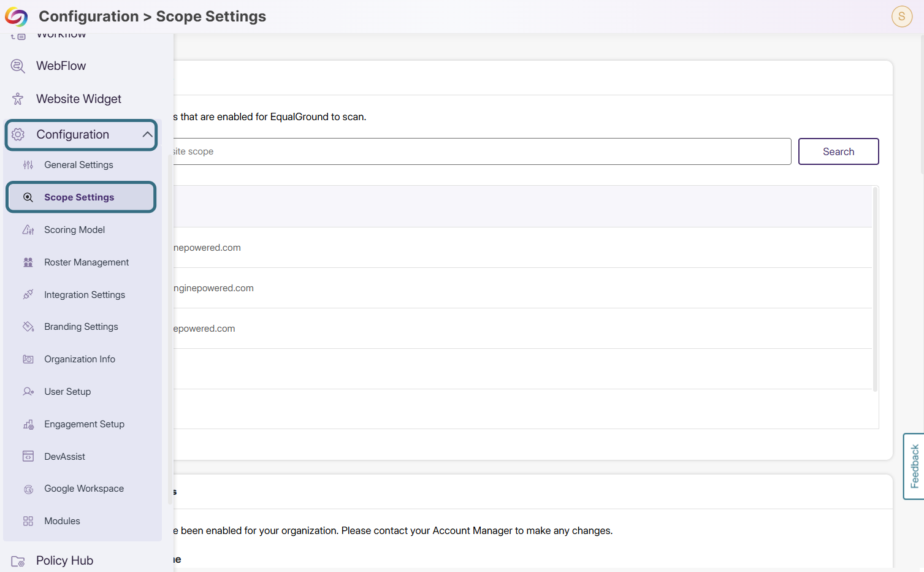Click the Scope Settings magnifier icon
The image size is (924, 572).
[x=28, y=197]
